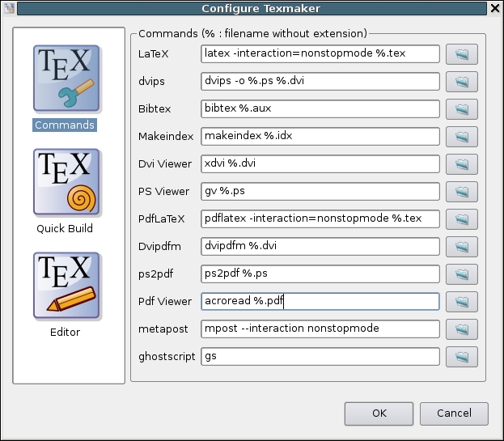Browse for the PdfLaTeX executable
Screen dimensions: 504x441
[461, 219]
